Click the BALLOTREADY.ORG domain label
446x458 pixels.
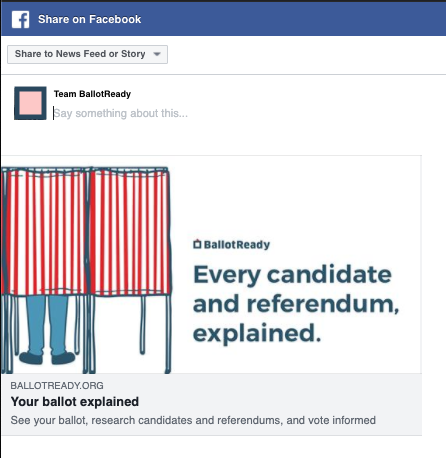coord(57,386)
